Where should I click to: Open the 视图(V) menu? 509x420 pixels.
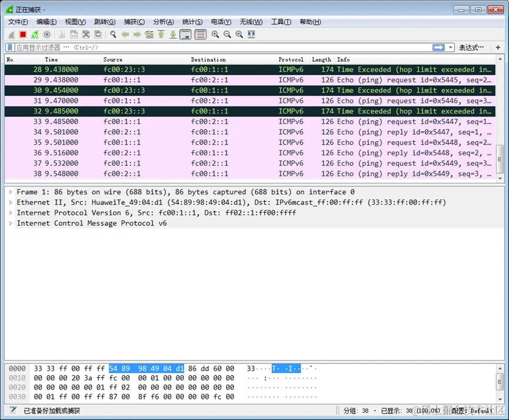pyautogui.click(x=75, y=22)
